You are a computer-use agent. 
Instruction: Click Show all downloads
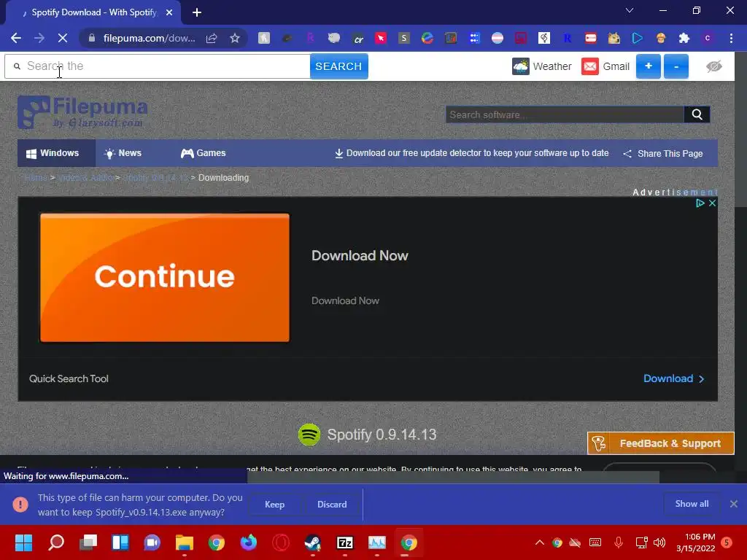pos(692,504)
